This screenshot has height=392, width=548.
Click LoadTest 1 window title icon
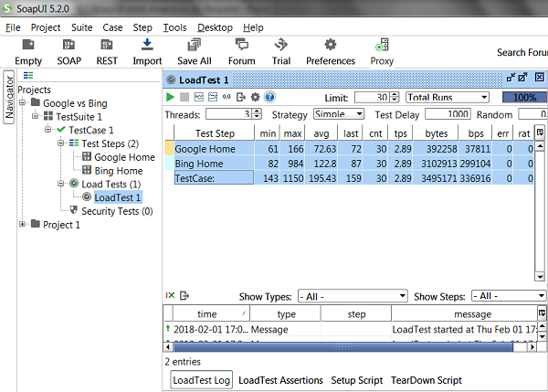[x=171, y=80]
